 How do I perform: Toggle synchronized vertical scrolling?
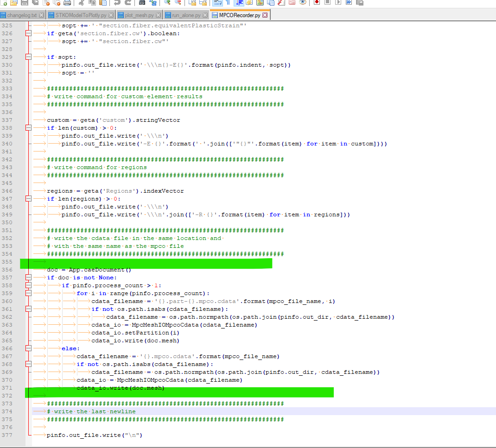coord(192,2)
